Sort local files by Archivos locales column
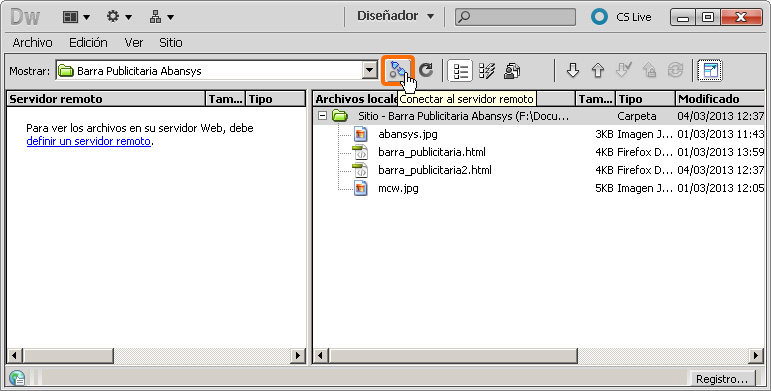The image size is (771, 391). tap(444, 99)
